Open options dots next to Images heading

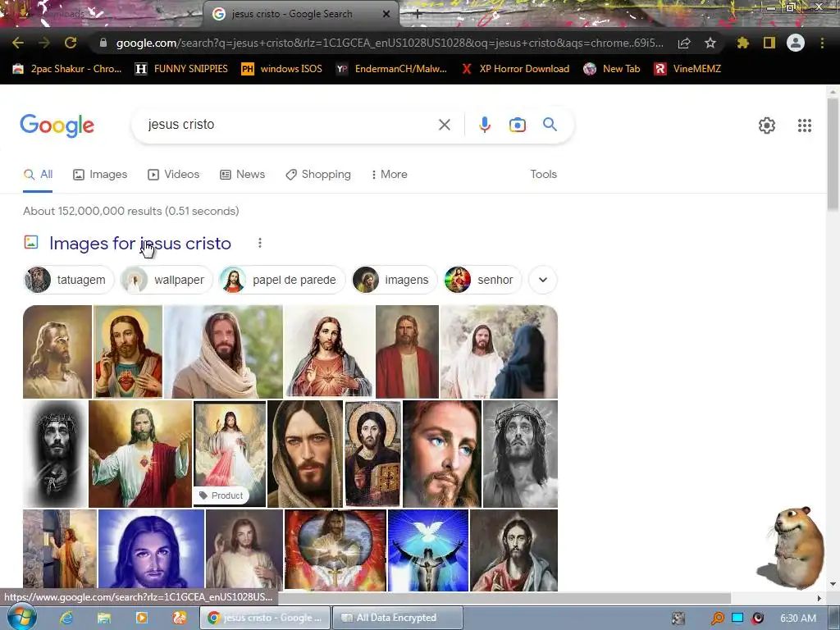(260, 243)
